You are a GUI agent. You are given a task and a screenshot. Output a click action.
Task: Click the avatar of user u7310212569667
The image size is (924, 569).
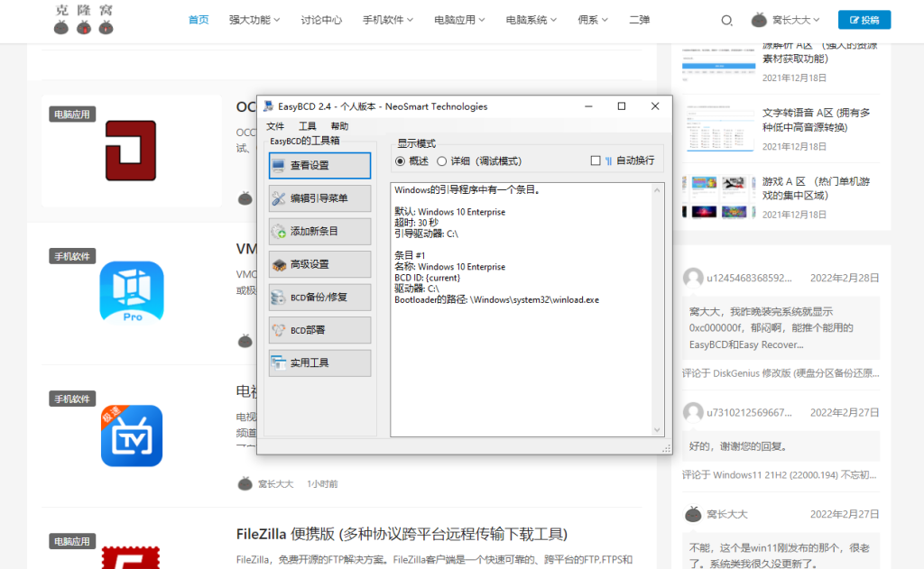click(x=693, y=412)
